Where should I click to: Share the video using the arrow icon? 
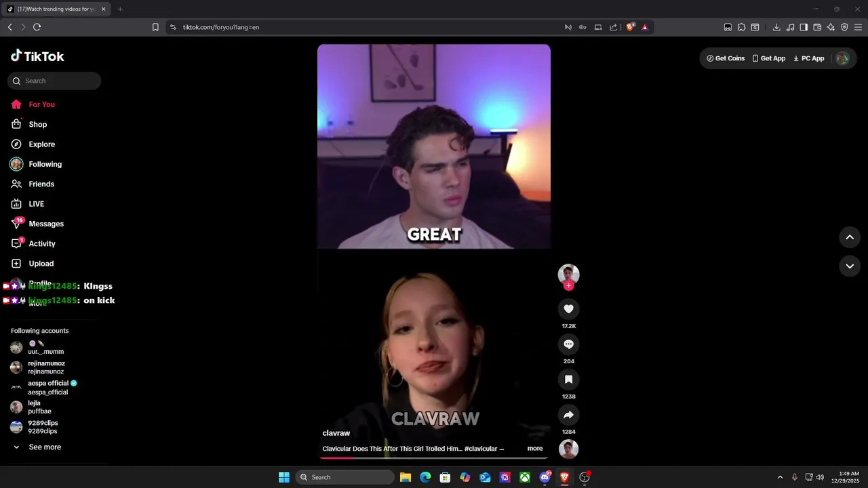(x=568, y=415)
